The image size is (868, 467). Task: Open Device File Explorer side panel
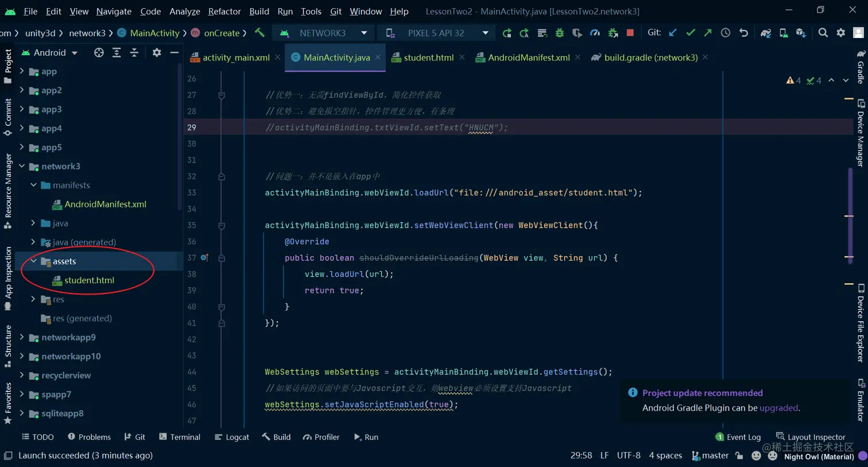(x=861, y=323)
